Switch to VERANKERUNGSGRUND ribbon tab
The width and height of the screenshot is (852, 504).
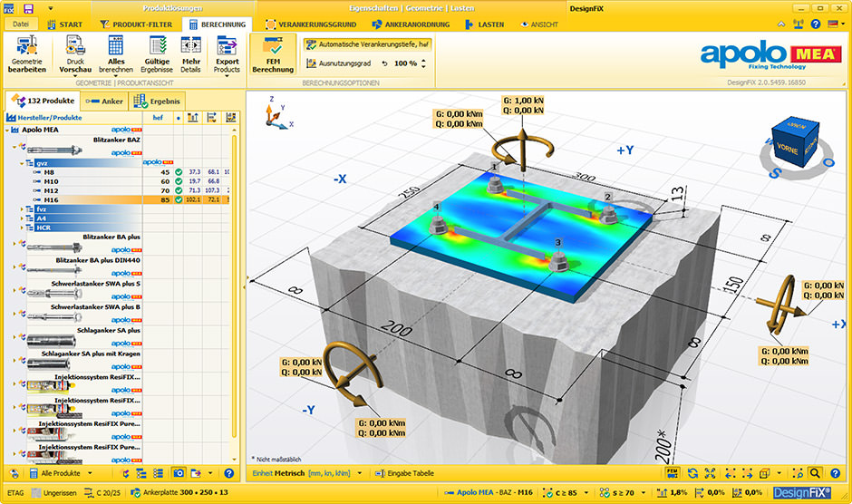pos(311,24)
